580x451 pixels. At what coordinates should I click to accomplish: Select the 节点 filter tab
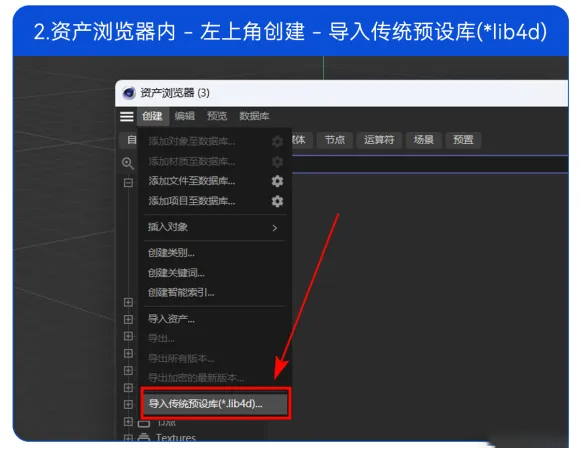(334, 140)
